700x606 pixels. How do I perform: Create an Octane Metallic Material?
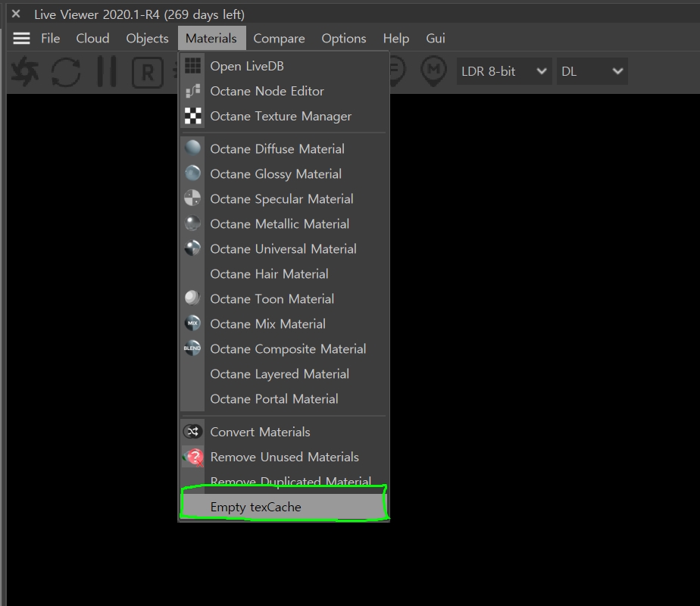click(283, 223)
